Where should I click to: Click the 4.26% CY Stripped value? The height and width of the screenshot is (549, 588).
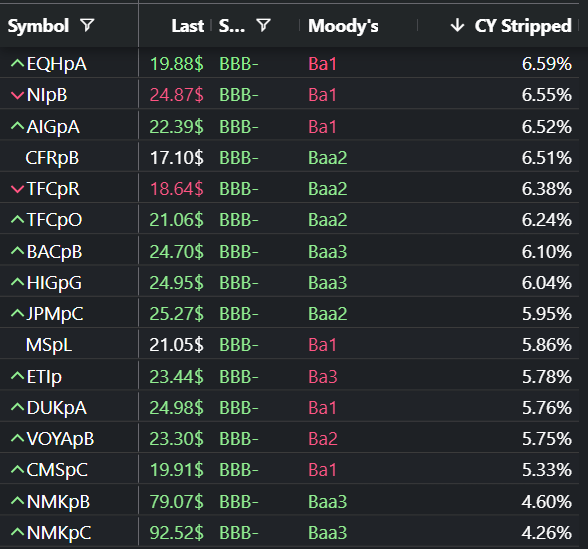coord(547,532)
